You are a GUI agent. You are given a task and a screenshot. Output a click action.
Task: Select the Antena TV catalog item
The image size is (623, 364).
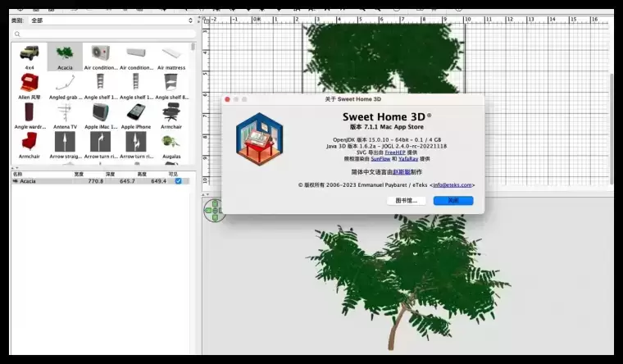click(x=65, y=116)
